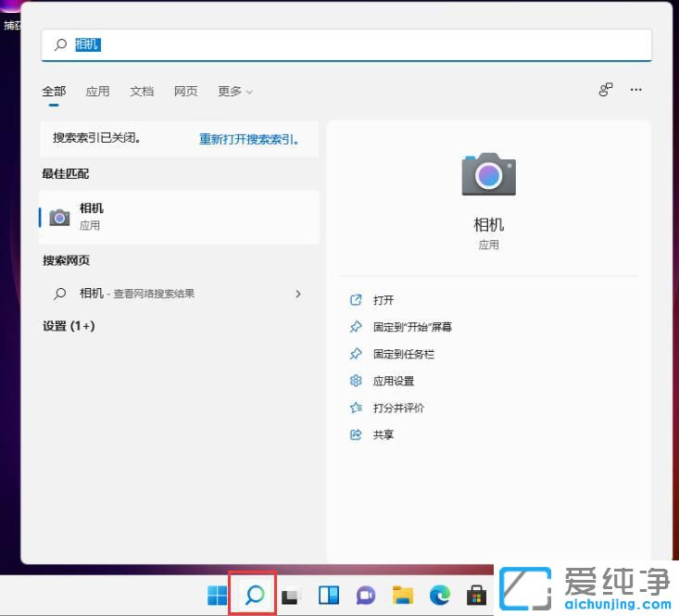Select 固定到"开始"屏幕 option

click(412, 327)
